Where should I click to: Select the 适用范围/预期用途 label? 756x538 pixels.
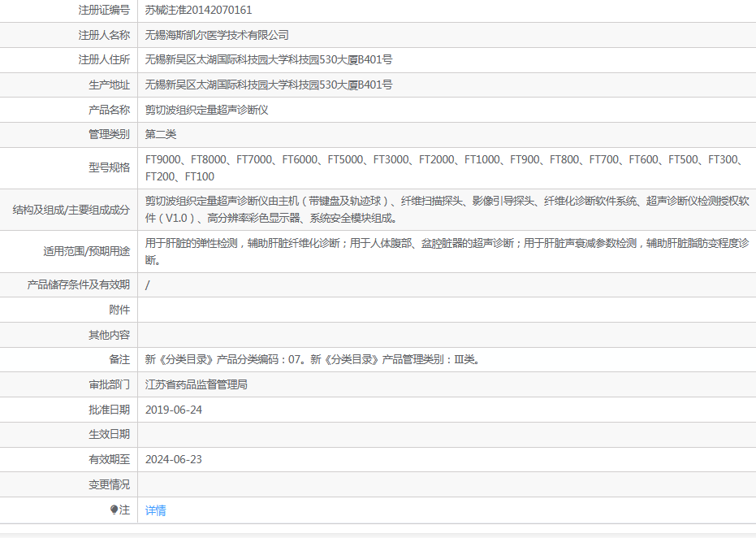tap(87, 251)
